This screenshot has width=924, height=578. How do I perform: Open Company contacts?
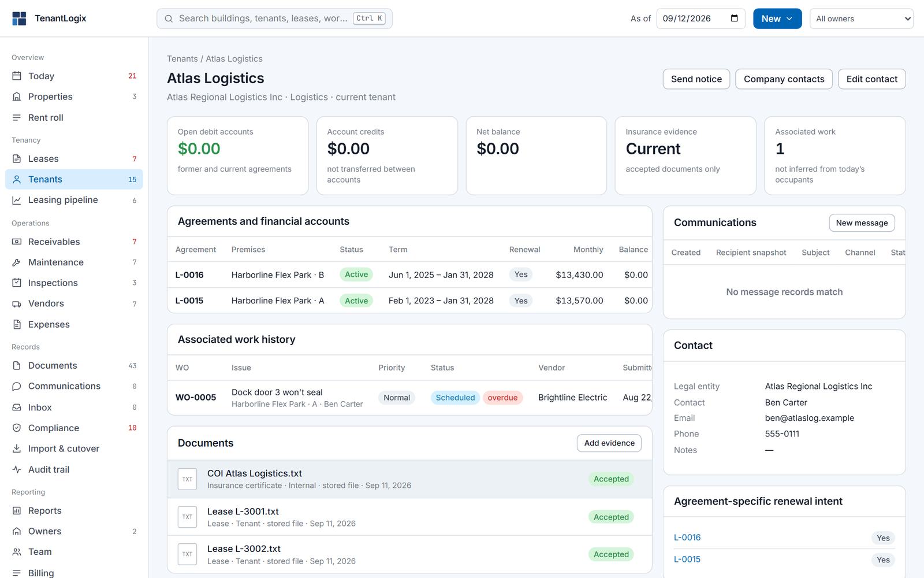pos(784,79)
